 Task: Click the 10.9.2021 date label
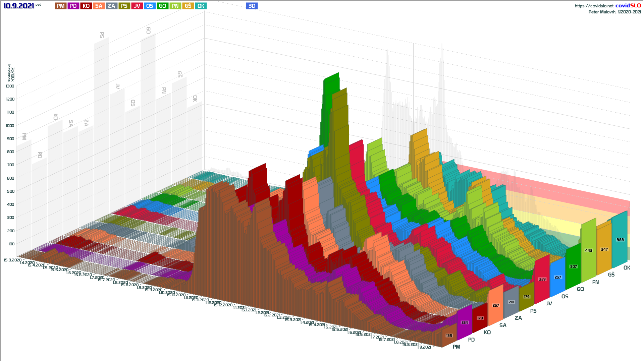[19, 6]
